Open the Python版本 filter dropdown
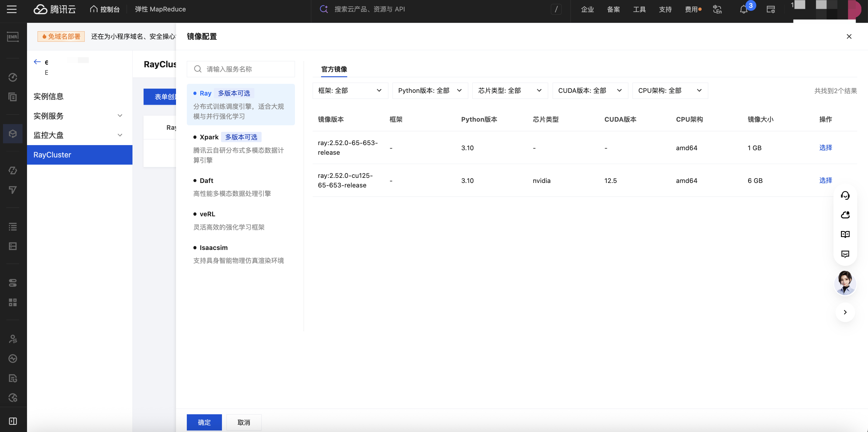 430,91
